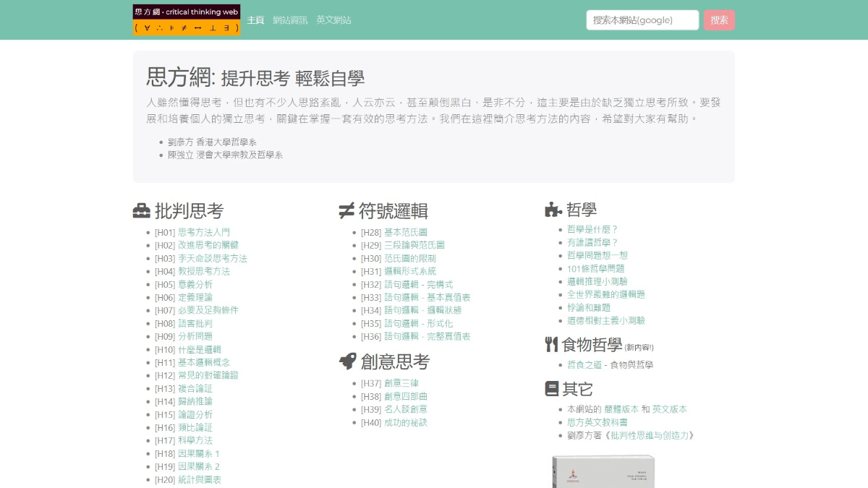Click the book icon beside 其它
868x488 pixels.
click(552, 389)
